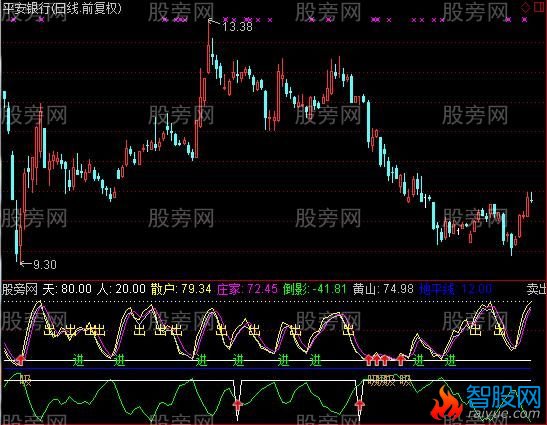Click the 平安银行(日线.前复权) chart title

tap(62, 8)
